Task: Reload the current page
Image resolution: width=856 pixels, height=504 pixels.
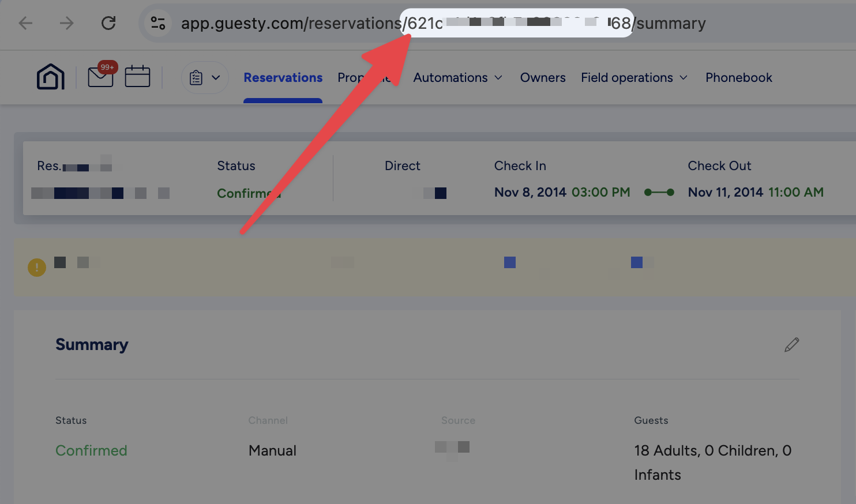Action: [x=108, y=23]
